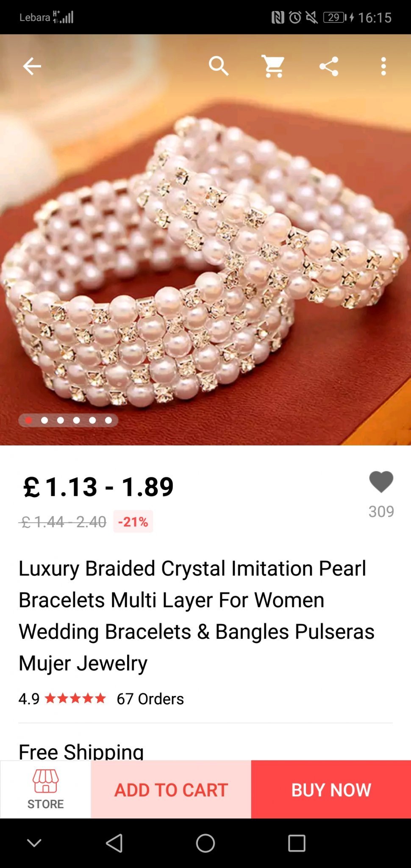Collapse keyboard with the down chevron
The height and width of the screenshot is (868, 411).
(x=34, y=843)
